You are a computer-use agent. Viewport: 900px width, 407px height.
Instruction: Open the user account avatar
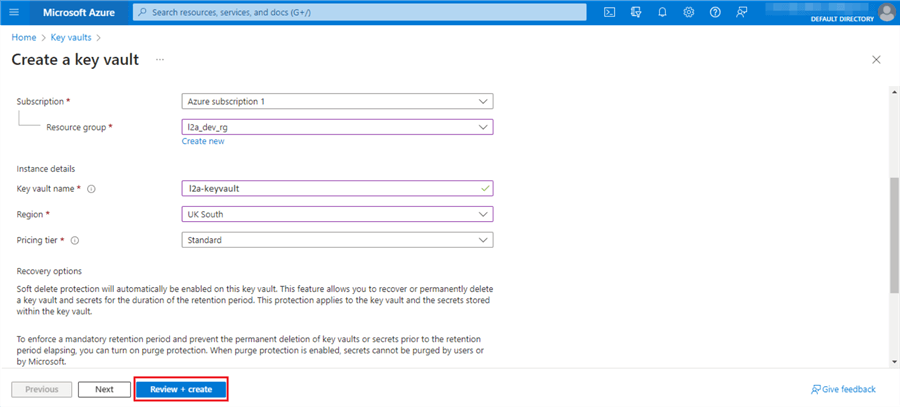(x=887, y=12)
